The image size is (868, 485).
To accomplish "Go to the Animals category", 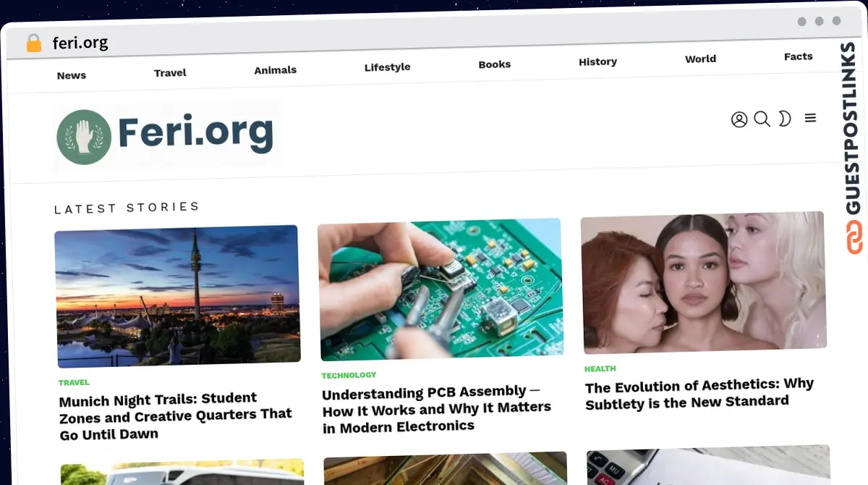I will pos(275,70).
